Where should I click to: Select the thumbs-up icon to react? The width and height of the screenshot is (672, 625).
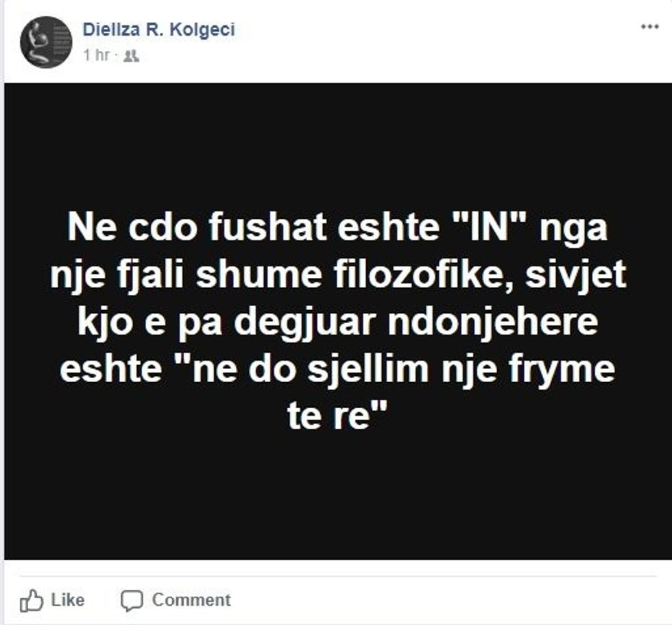coord(33,600)
